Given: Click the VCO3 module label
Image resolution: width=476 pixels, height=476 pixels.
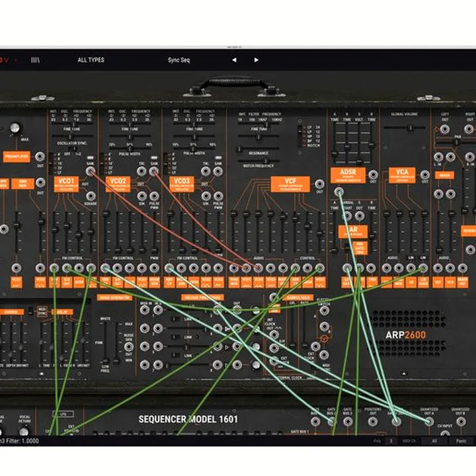Looking at the screenshot, I should point(182,184).
